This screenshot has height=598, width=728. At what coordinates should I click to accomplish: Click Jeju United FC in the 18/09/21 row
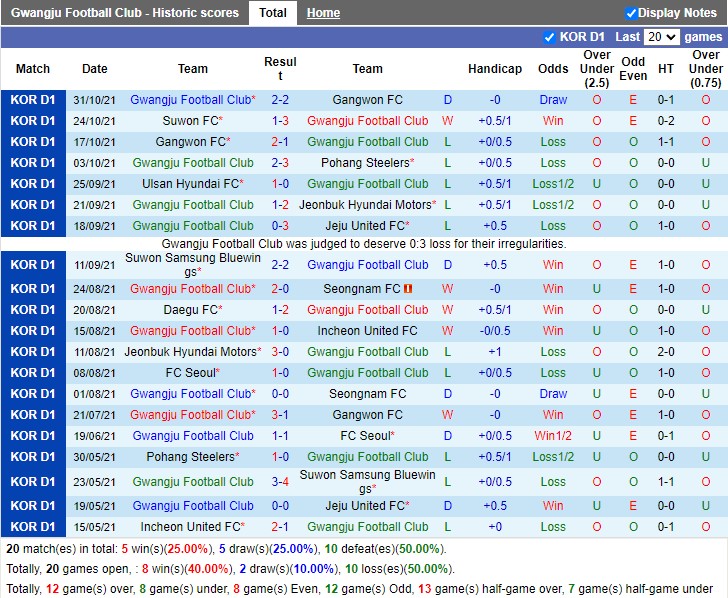[365, 226]
